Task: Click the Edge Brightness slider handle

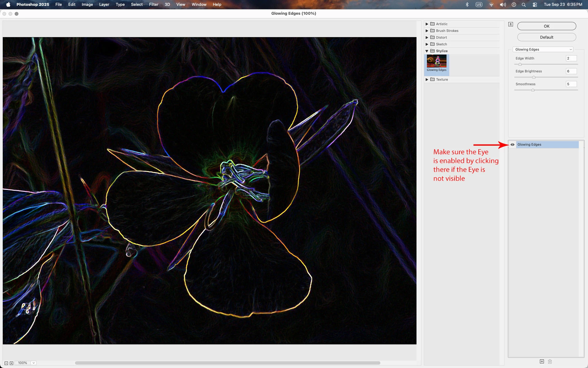Action: point(534,77)
